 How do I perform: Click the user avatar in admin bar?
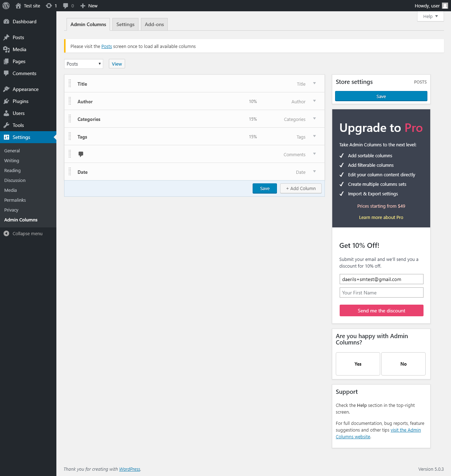(x=445, y=6)
